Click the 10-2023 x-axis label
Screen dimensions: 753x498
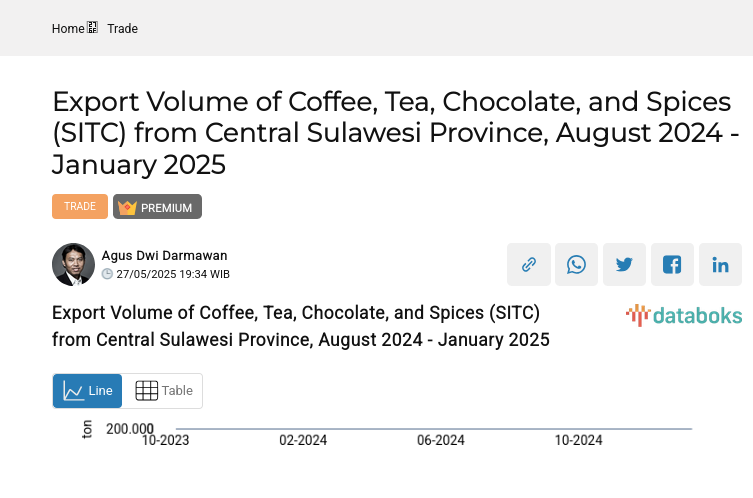pos(166,440)
